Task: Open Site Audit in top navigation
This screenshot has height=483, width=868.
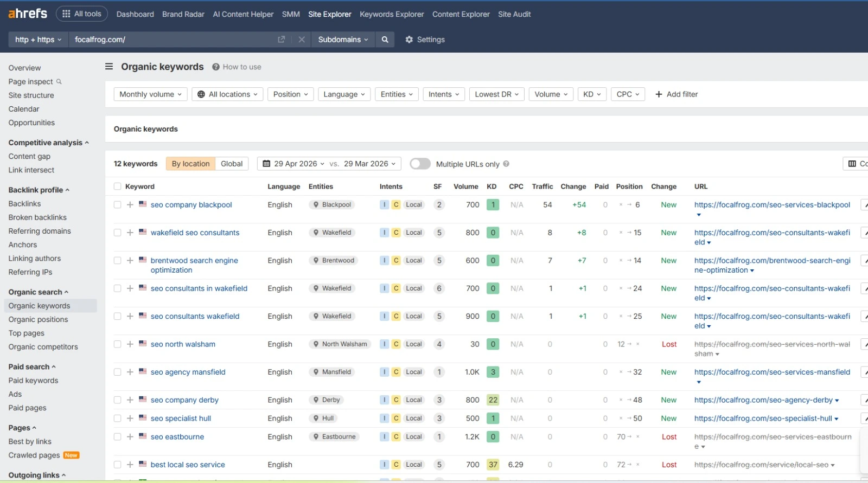Action: (514, 14)
